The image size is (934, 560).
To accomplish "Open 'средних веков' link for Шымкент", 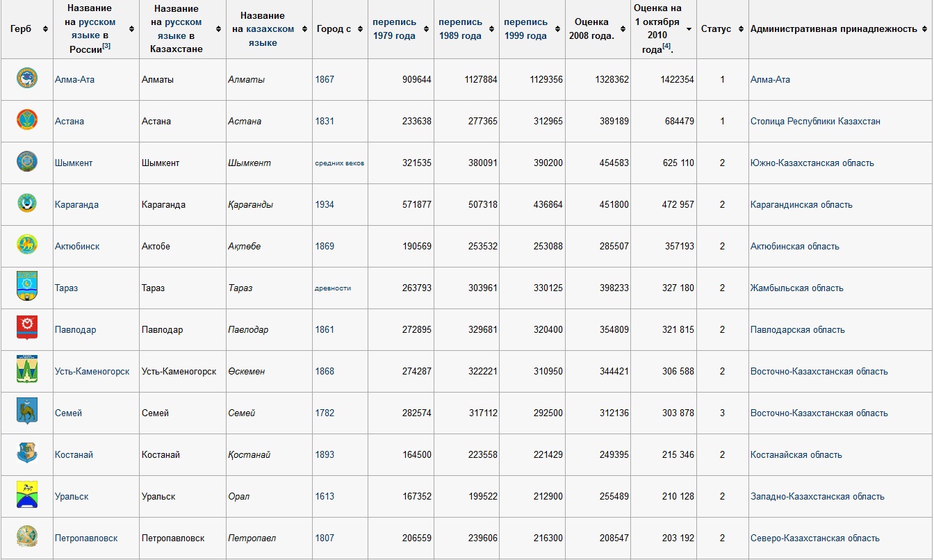I will (x=340, y=163).
